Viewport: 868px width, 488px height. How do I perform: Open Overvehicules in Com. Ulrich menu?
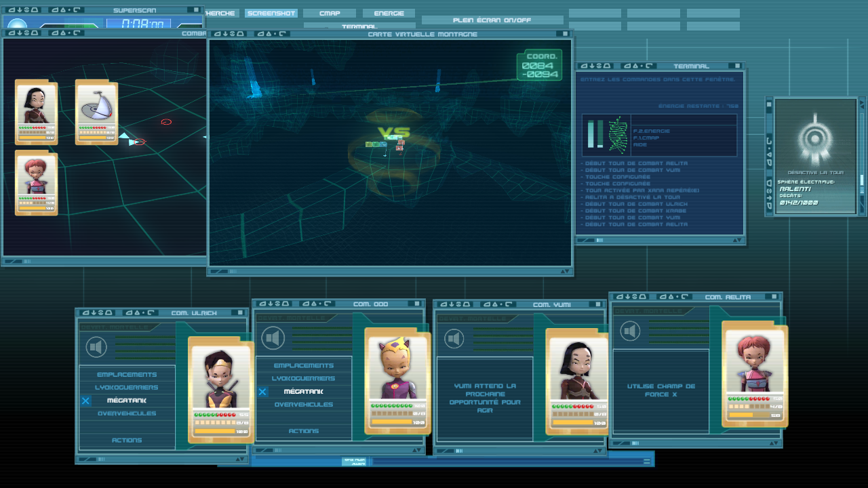(x=127, y=413)
